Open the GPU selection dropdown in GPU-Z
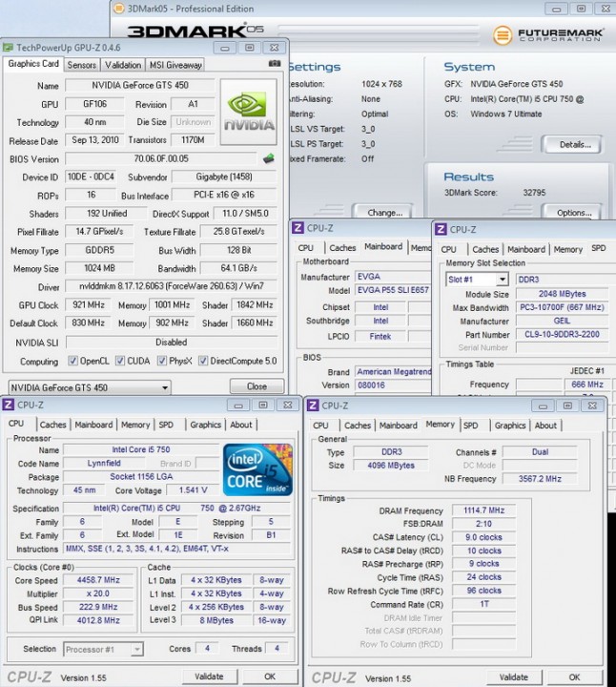This screenshot has height=687, width=616. [x=90, y=387]
